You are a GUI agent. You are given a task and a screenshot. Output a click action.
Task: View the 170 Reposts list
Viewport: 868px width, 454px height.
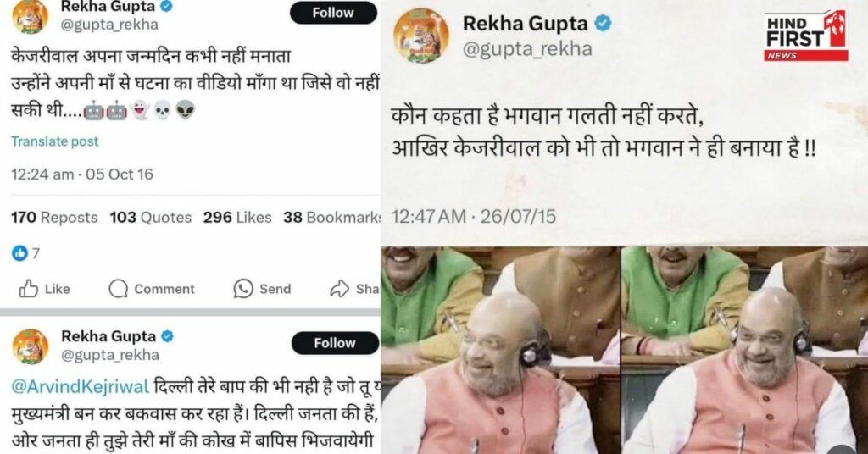click(54, 218)
